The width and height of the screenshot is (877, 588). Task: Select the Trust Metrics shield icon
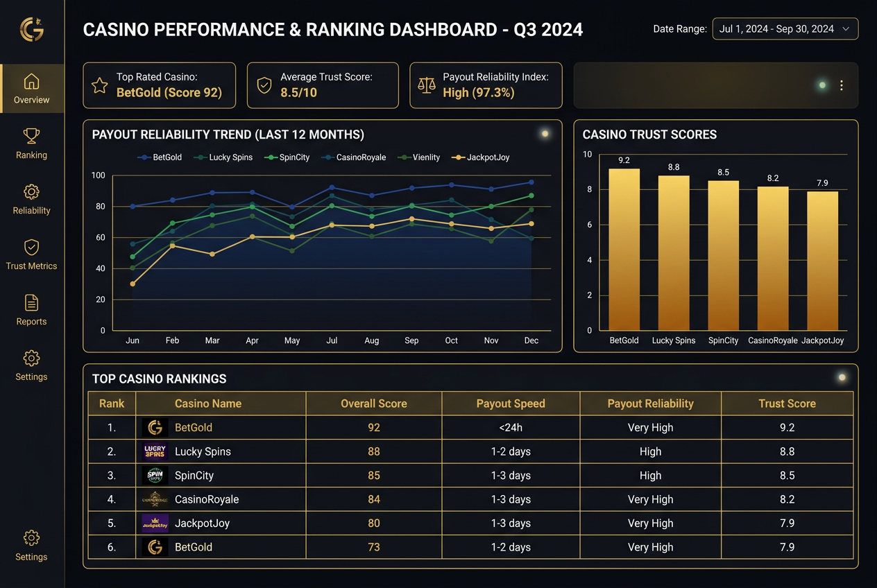click(31, 248)
